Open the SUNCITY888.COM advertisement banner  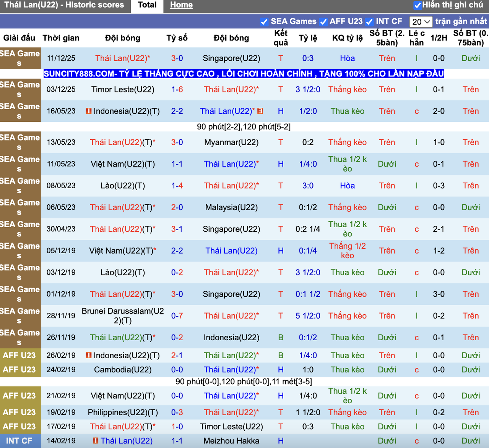(x=244, y=74)
